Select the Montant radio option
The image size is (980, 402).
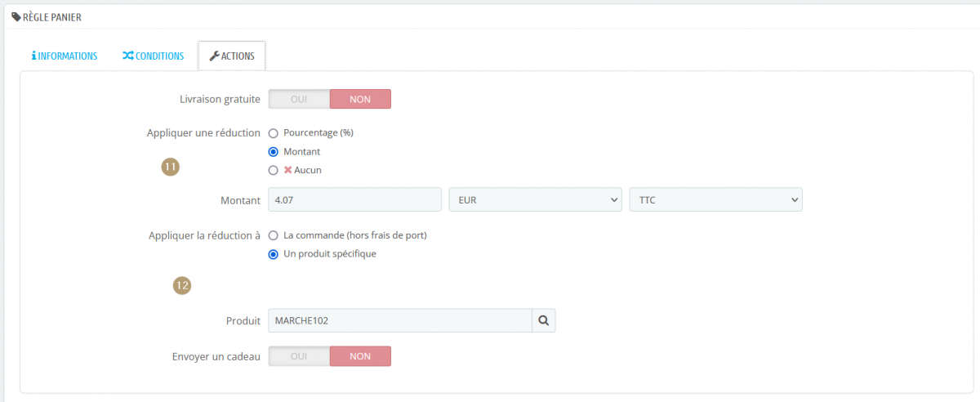pos(274,151)
